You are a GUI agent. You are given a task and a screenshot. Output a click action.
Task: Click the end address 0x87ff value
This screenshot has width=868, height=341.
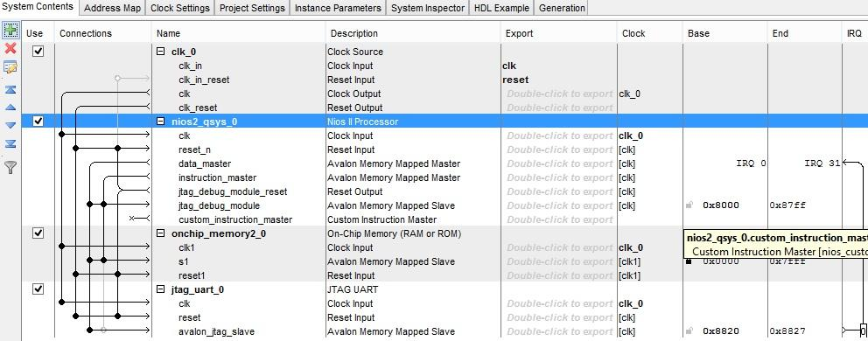[x=787, y=205]
